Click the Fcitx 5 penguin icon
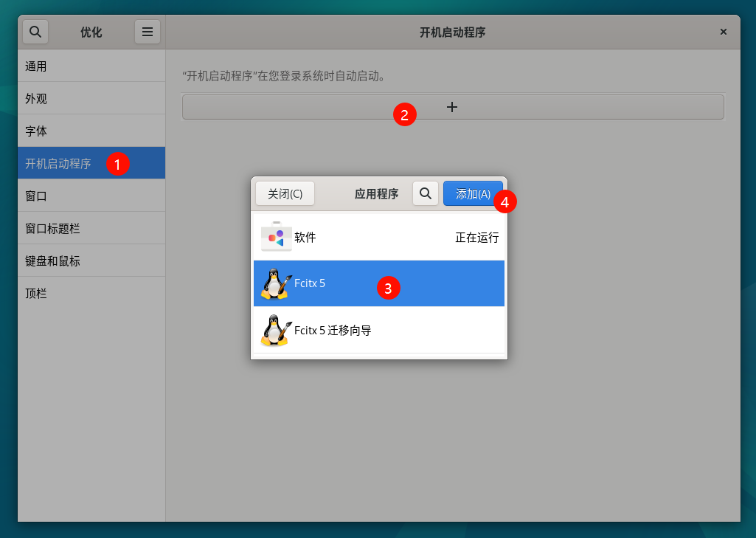 click(x=276, y=283)
